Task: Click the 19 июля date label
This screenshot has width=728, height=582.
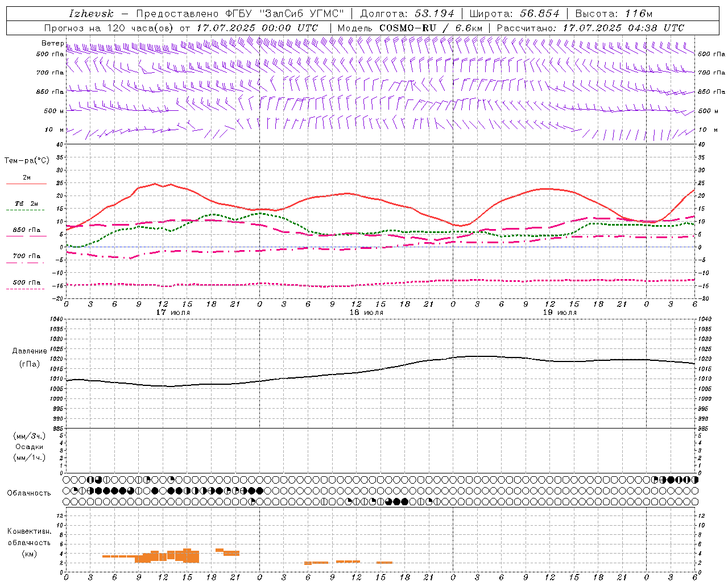Action: point(560,313)
